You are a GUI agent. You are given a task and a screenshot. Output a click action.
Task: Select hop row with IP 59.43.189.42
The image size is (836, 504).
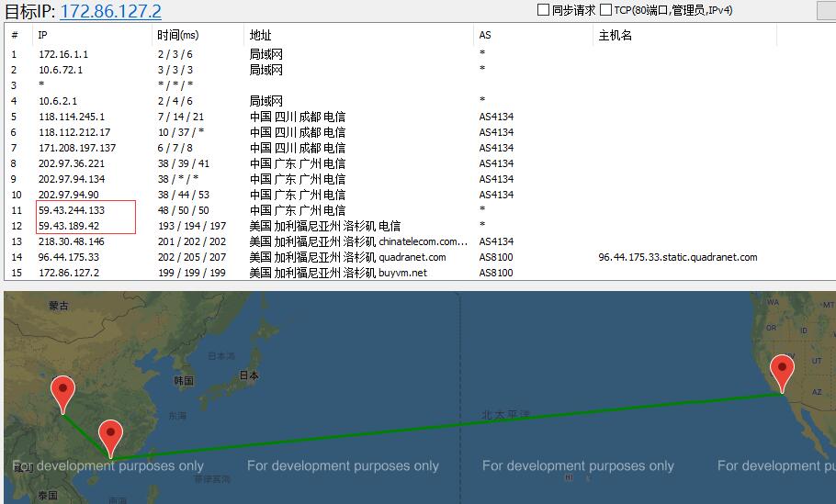tap(420, 226)
